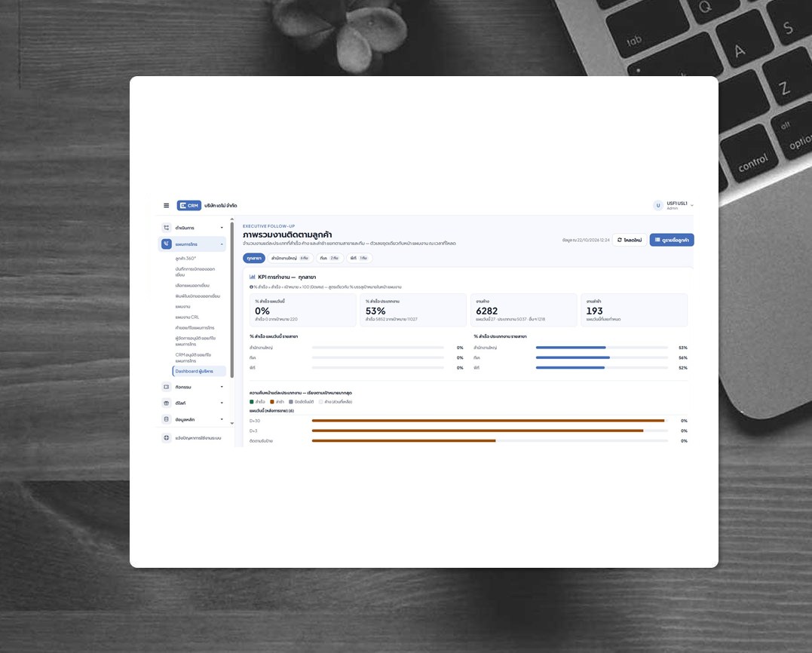Expand the ดีไลท์ sidebar section
This screenshot has height=653, width=812.
pyautogui.click(x=192, y=403)
